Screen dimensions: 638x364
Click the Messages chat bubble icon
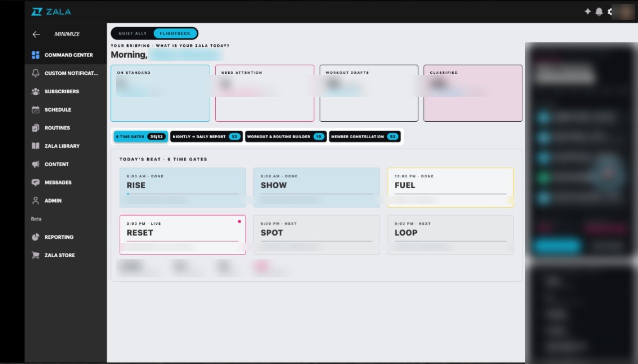35,182
